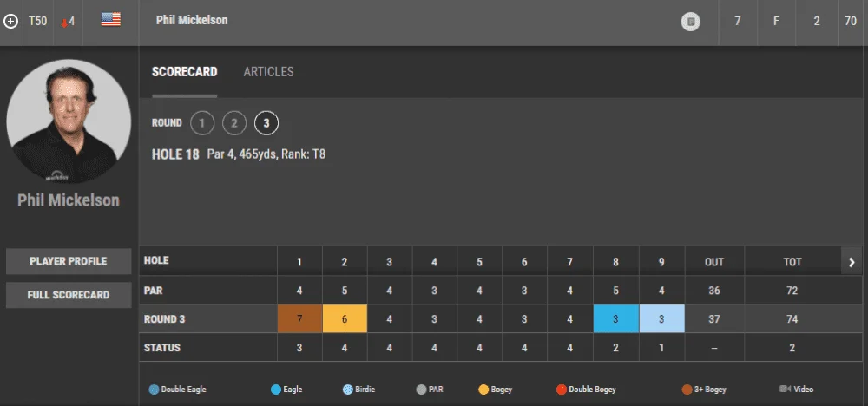868x406 pixels.
Task: Open the scorecard document icon in header
Action: [x=690, y=22]
